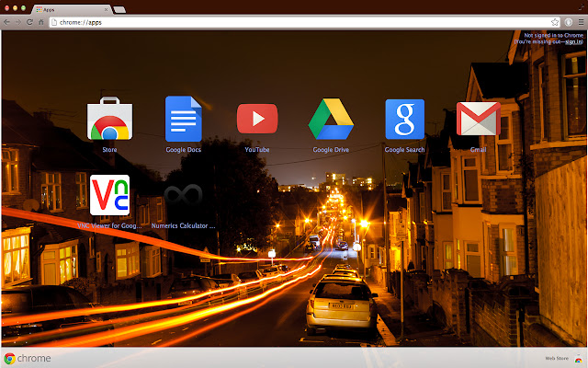Toggle fullscreen with the window corner arrows
This screenshot has height=368, width=588.
click(x=582, y=6)
